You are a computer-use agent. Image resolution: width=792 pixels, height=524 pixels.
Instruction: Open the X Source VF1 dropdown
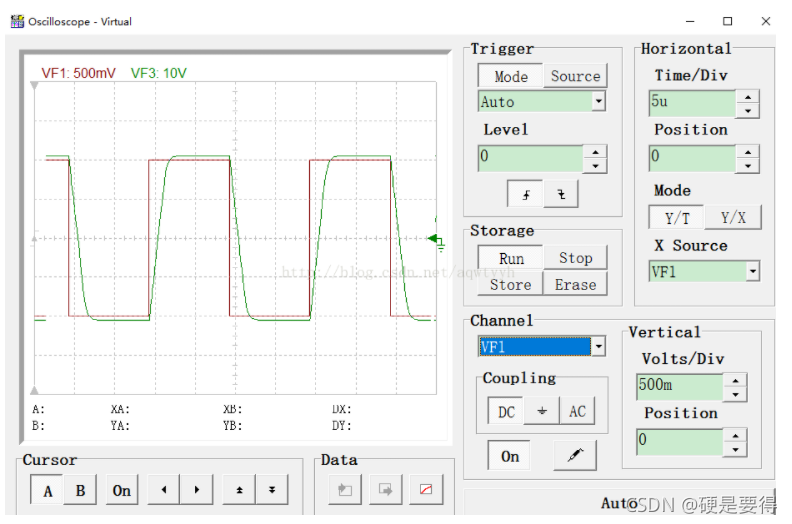tap(753, 271)
